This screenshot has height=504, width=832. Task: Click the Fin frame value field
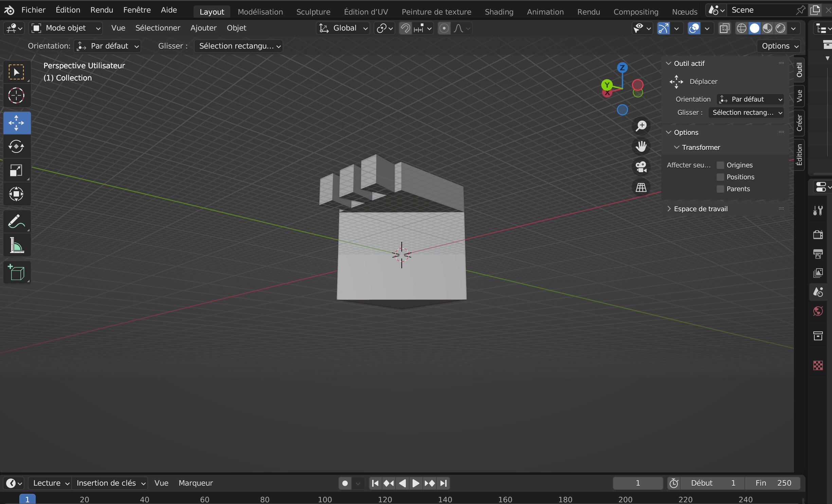773,483
